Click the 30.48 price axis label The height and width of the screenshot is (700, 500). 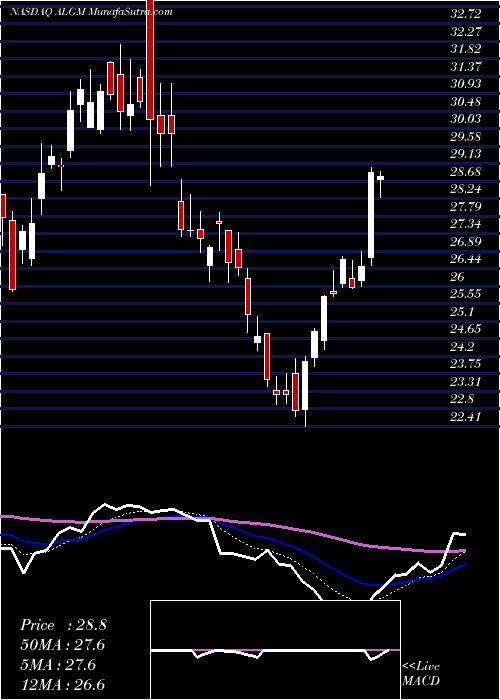466,102
